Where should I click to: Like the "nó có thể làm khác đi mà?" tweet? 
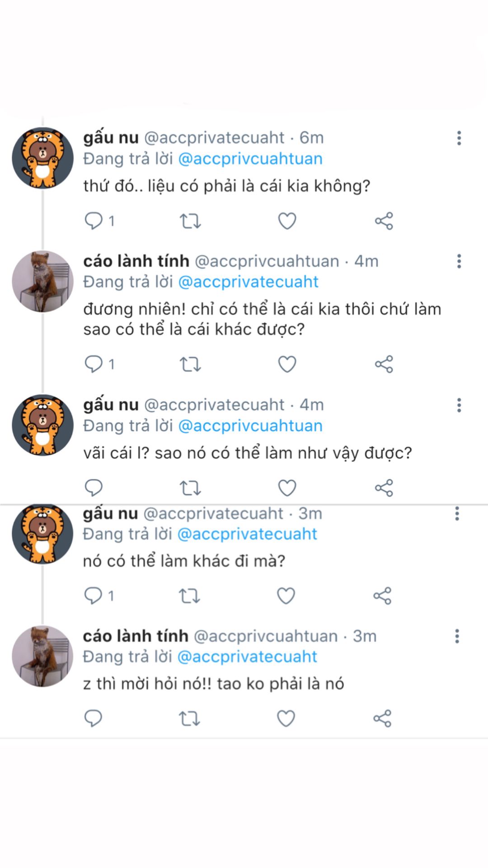[286, 596]
